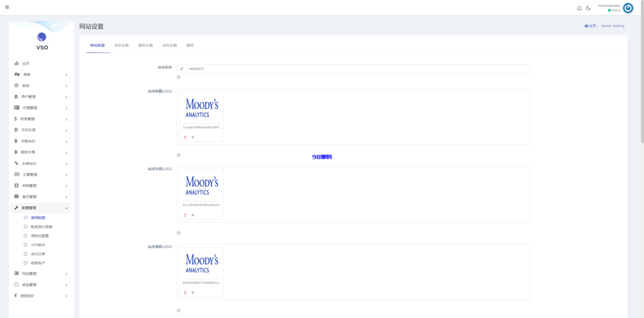Switch to dark mode moon icon

point(588,8)
